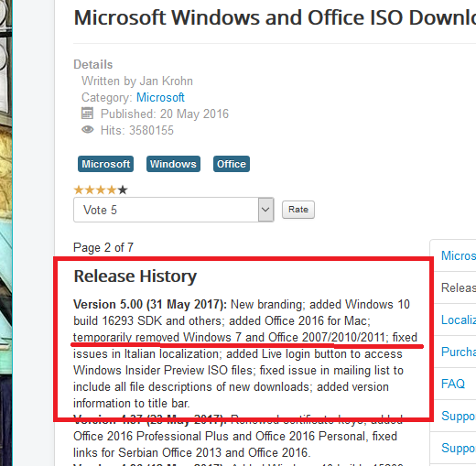Select the Microsoft tag badge
Screen dimensions: 476x466
pyautogui.click(x=105, y=164)
